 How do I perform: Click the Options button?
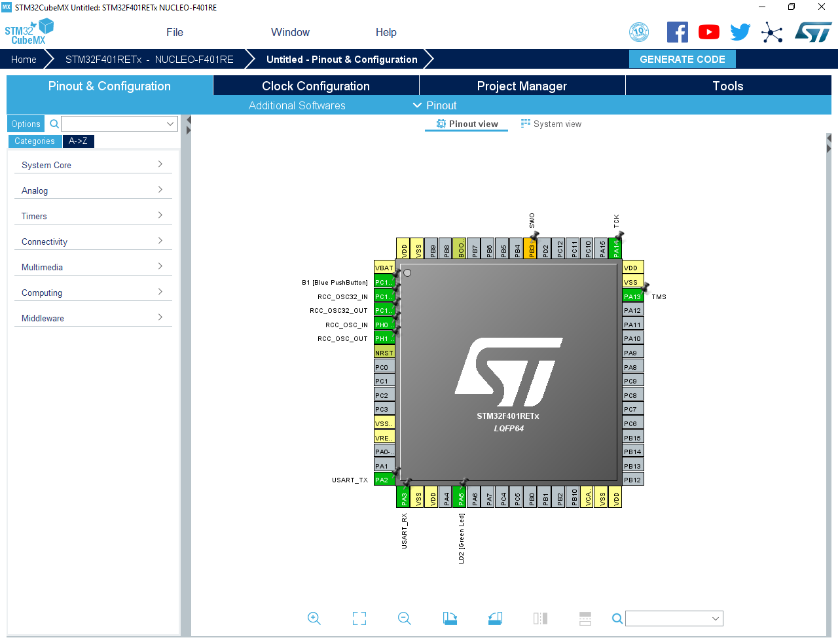tap(26, 124)
